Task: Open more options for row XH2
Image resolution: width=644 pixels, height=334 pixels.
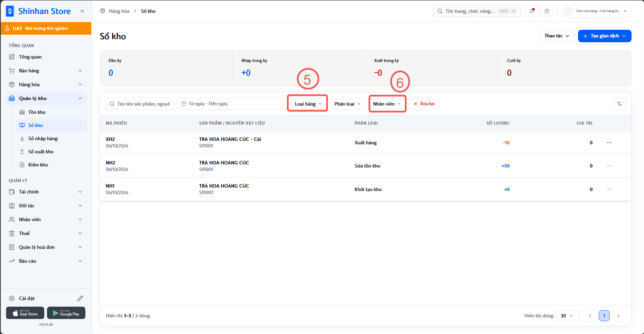Action: [x=609, y=143]
